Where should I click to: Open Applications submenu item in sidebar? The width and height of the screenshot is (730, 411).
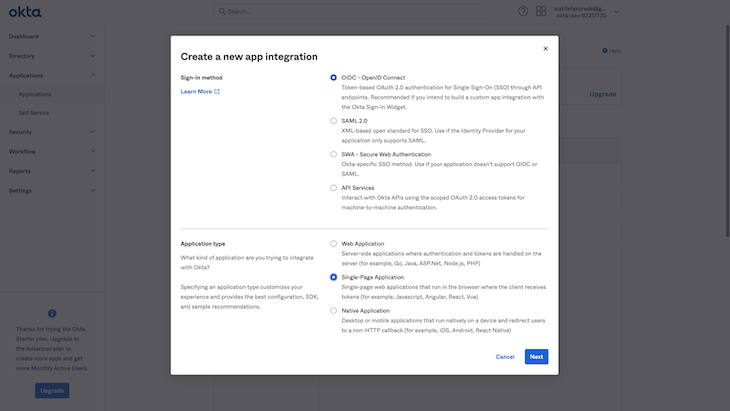[x=35, y=94]
